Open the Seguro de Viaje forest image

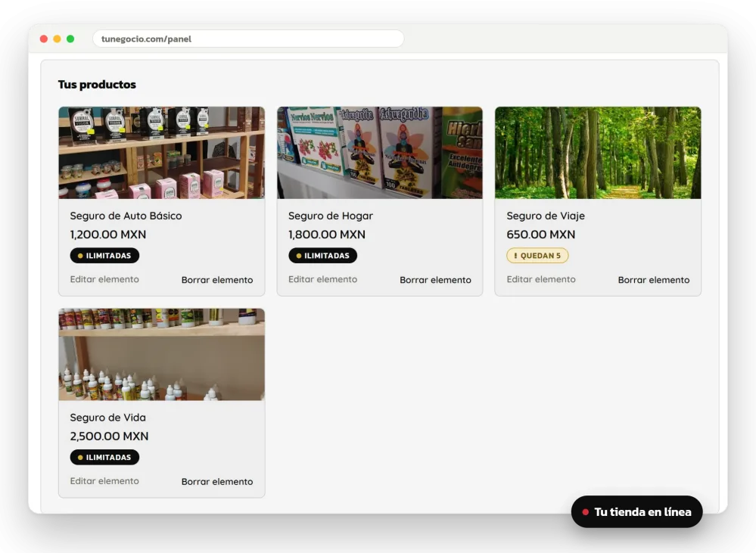[x=598, y=153]
